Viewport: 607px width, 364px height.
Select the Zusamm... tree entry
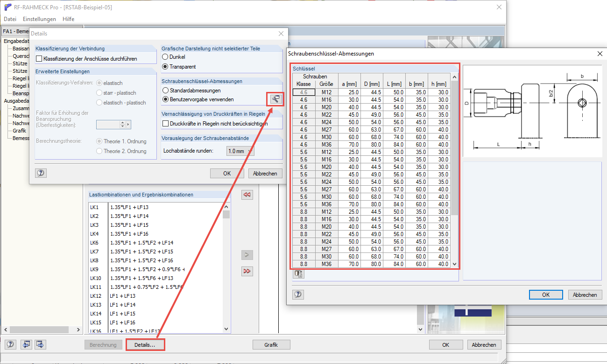(21, 108)
